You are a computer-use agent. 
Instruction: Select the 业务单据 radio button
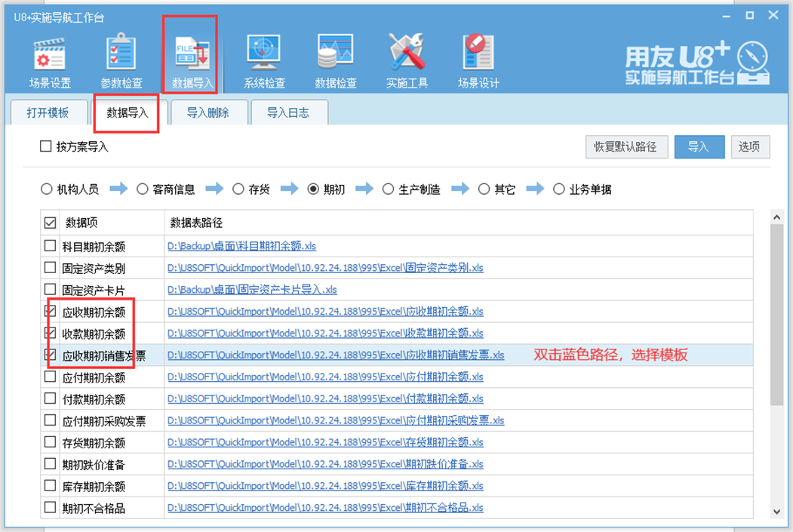click(558, 189)
